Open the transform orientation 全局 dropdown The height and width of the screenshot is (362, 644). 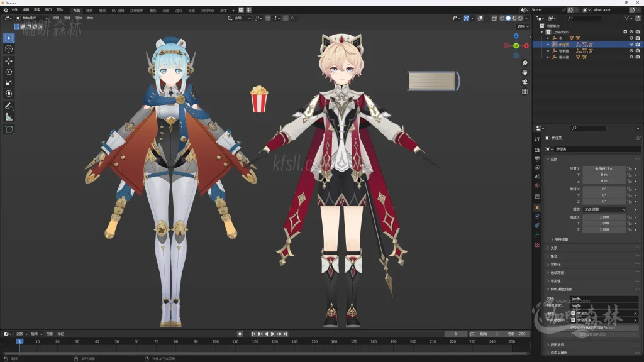(x=239, y=18)
